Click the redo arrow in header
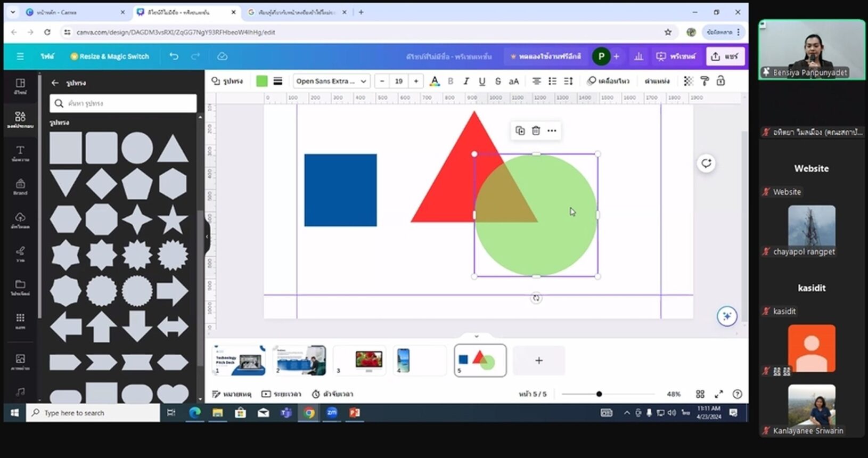 tap(195, 56)
